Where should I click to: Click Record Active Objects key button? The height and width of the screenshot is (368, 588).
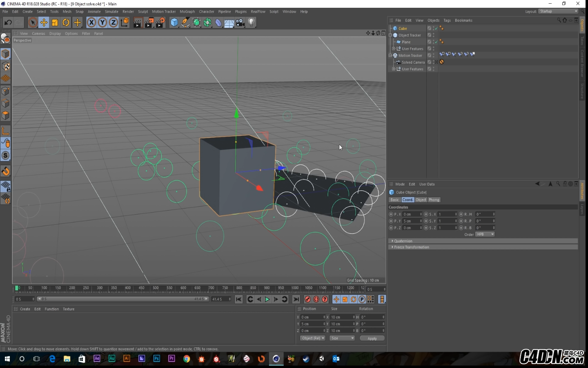click(x=308, y=299)
